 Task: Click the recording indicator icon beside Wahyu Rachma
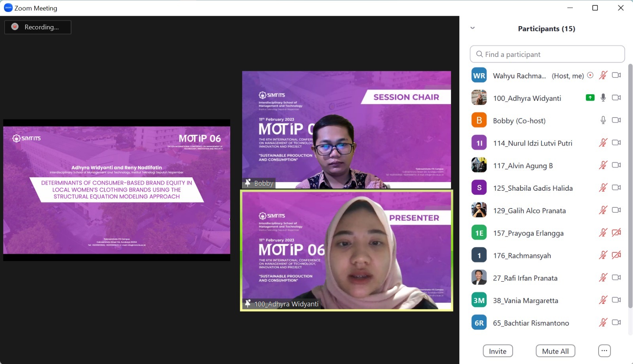pos(590,75)
